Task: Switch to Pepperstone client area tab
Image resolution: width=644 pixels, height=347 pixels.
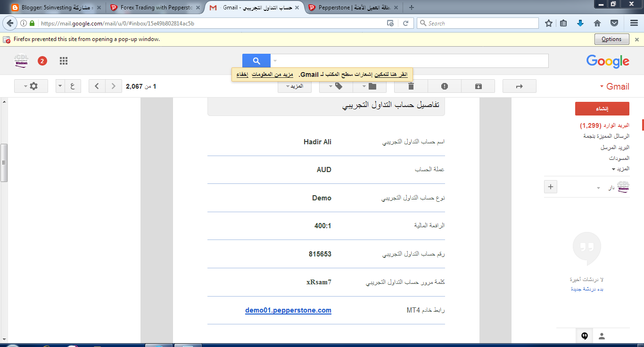Action: (353, 8)
